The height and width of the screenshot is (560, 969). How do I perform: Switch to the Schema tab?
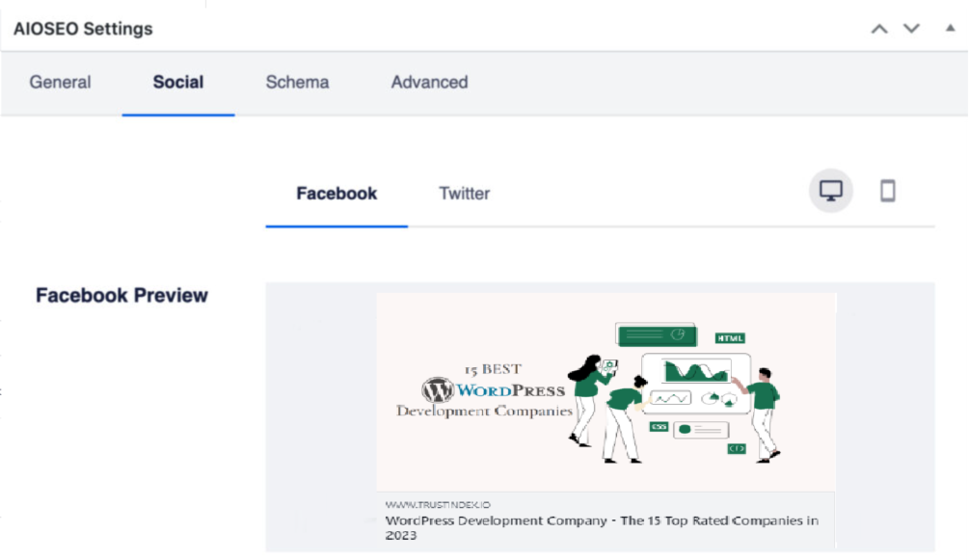[x=297, y=83]
